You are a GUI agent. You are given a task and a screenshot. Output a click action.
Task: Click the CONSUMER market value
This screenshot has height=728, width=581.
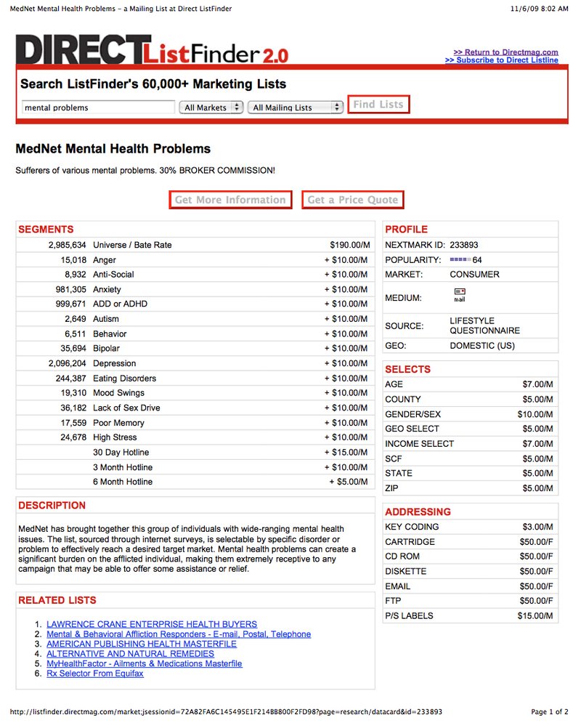(x=474, y=275)
